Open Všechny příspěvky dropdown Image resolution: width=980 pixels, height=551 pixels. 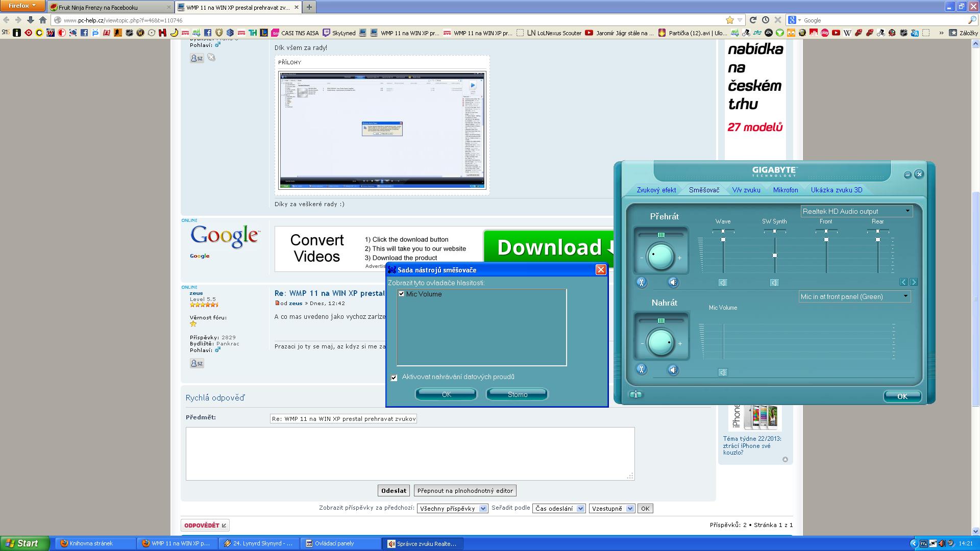pos(452,509)
